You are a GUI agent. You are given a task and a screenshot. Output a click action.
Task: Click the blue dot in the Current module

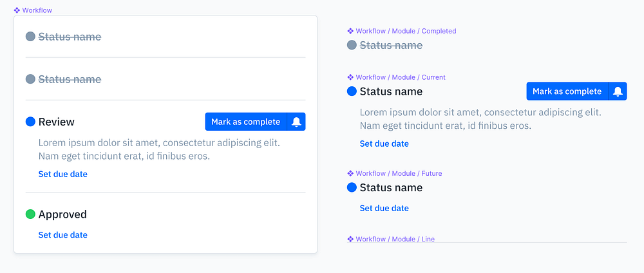pyautogui.click(x=352, y=91)
